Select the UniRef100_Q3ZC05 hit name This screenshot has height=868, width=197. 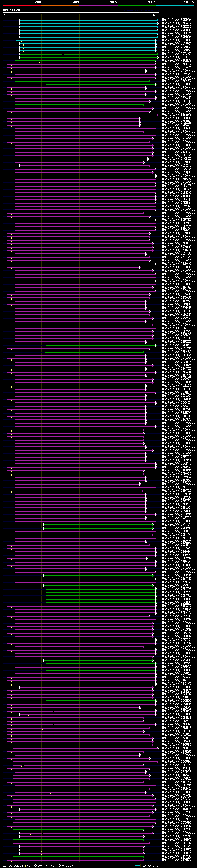click(177, 494)
